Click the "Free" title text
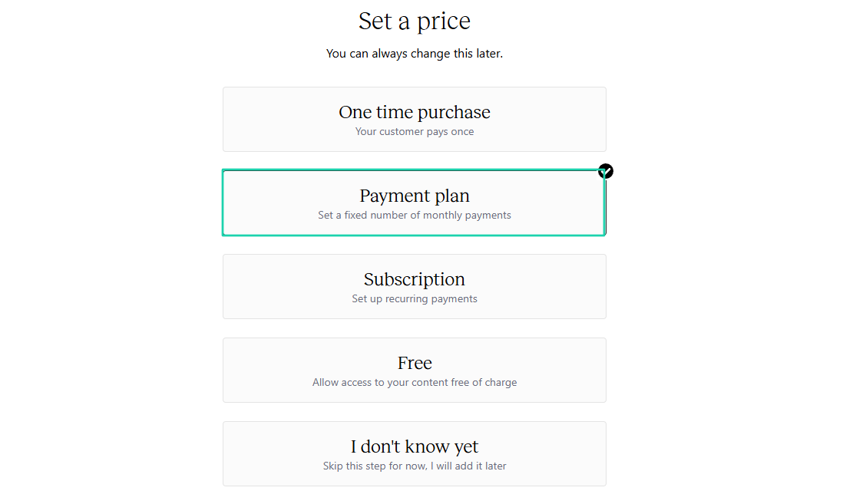Screen dimensions: 843x504 (x=415, y=363)
